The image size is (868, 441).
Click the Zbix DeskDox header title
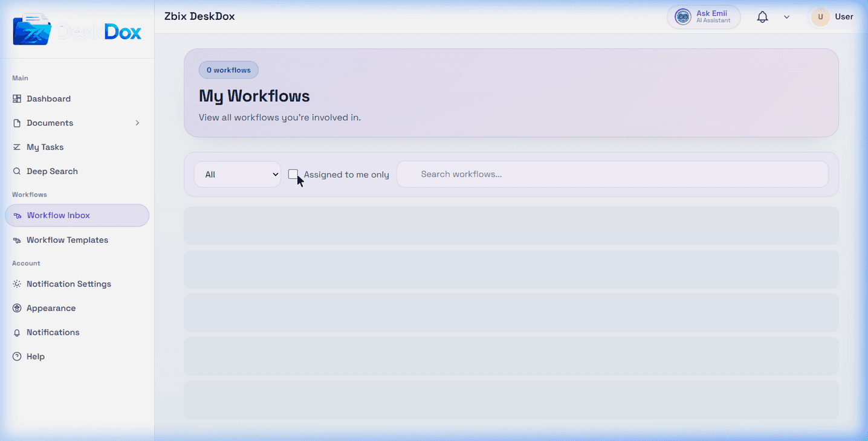coord(199,16)
